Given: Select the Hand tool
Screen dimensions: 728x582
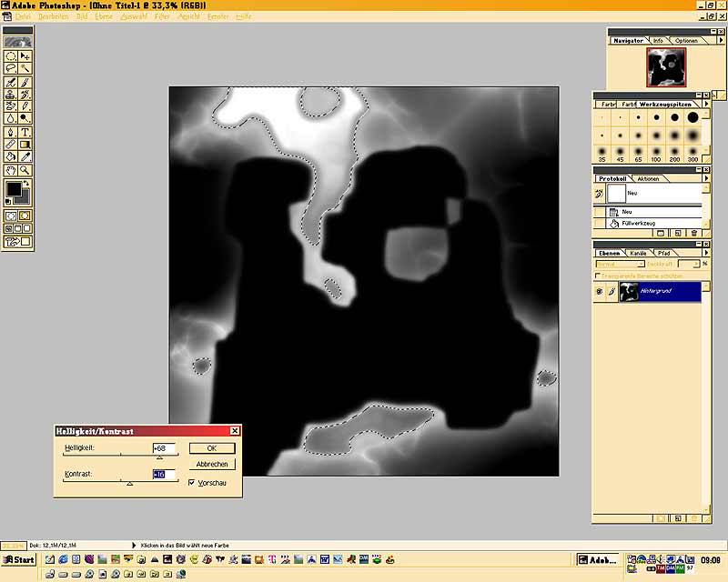Looking at the screenshot, I should coord(10,170).
